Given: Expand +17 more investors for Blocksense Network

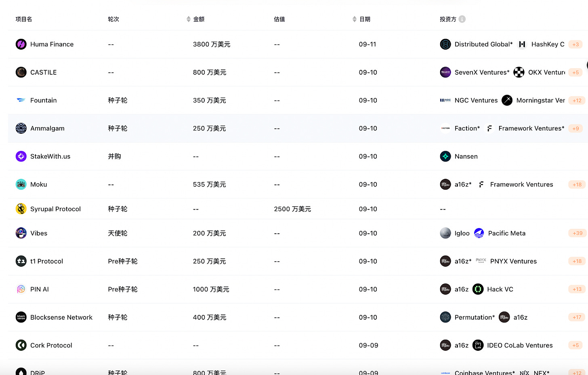Looking at the screenshot, I should pos(577,317).
